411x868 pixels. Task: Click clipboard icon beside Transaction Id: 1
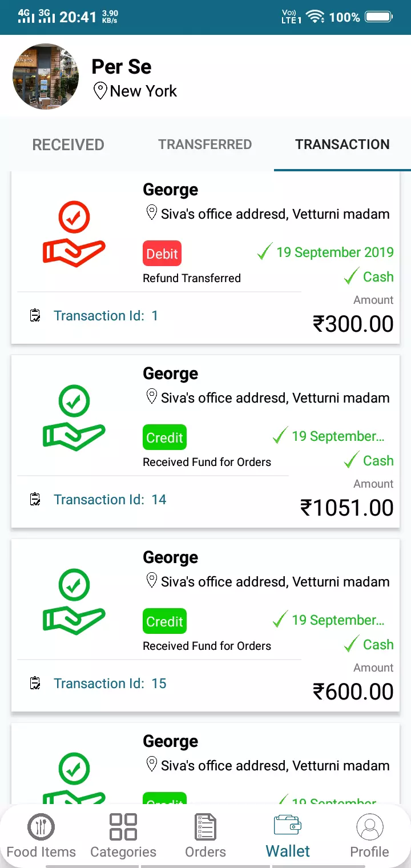pyautogui.click(x=35, y=315)
